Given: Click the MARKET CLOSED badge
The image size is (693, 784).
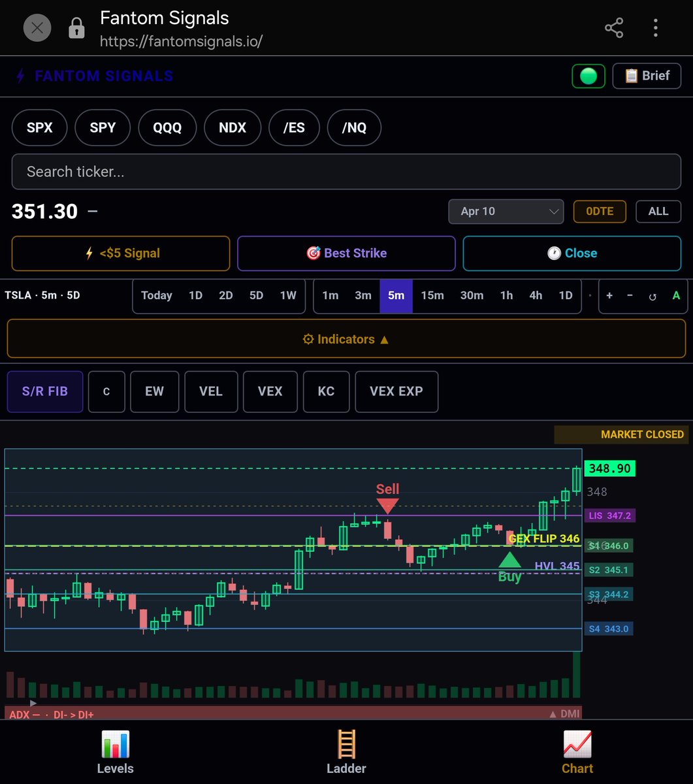Looking at the screenshot, I should pos(621,434).
